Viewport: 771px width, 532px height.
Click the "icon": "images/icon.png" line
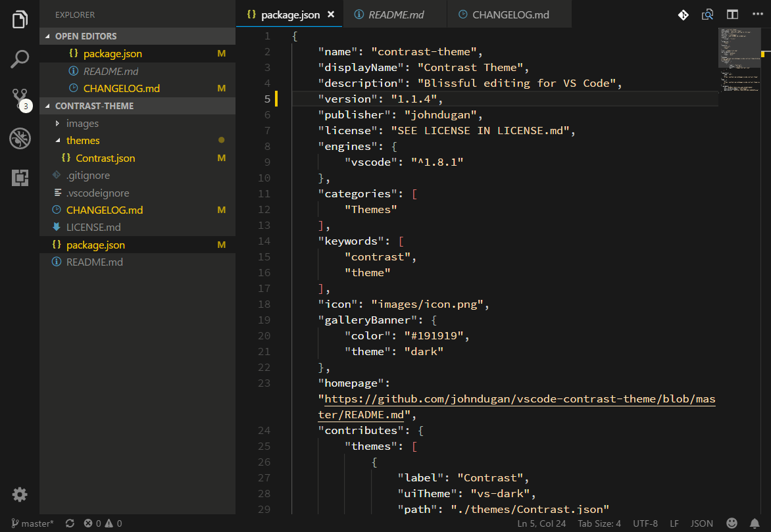[x=404, y=304]
